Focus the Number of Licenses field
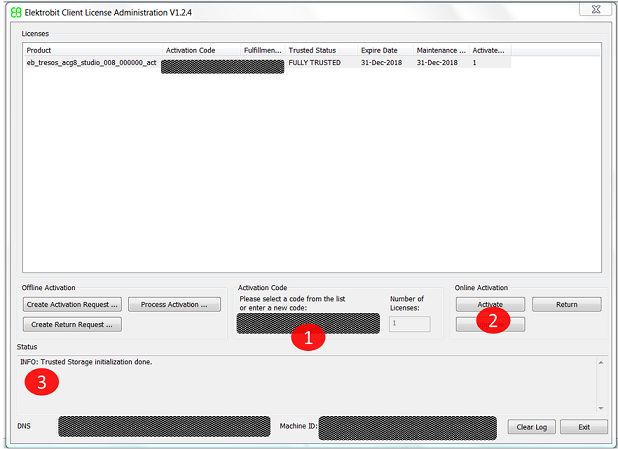The width and height of the screenshot is (618, 449). 410,324
